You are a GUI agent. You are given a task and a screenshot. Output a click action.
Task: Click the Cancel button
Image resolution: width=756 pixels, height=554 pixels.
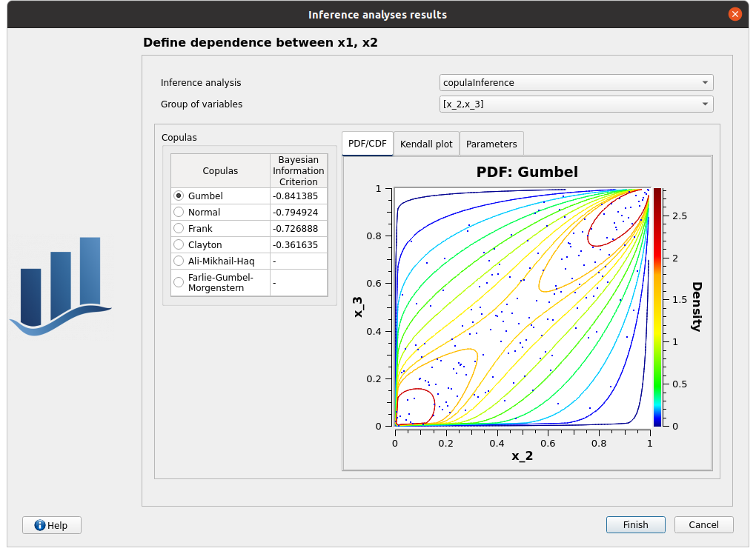[703, 525]
